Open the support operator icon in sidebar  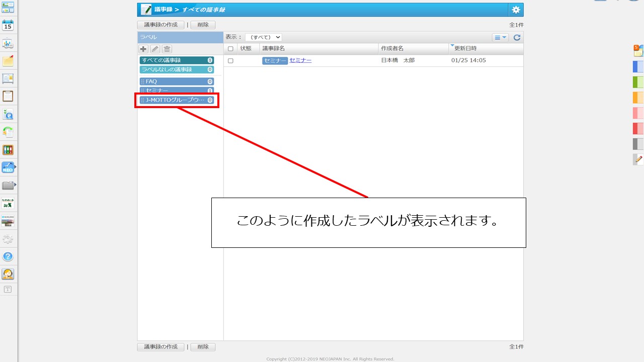coord(8,274)
